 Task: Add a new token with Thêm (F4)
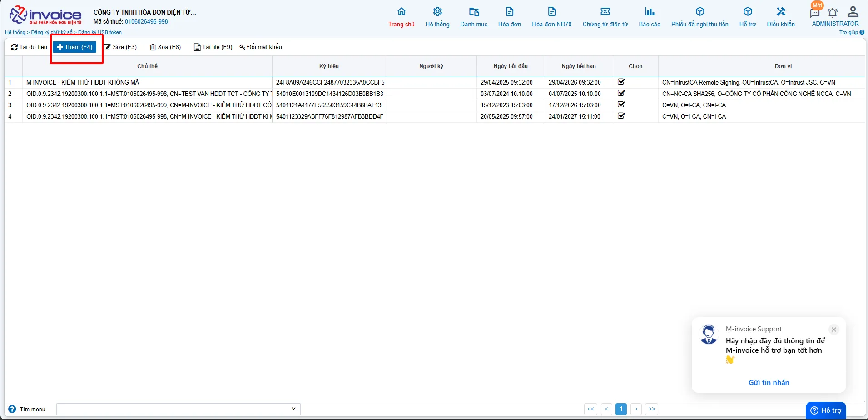(74, 47)
